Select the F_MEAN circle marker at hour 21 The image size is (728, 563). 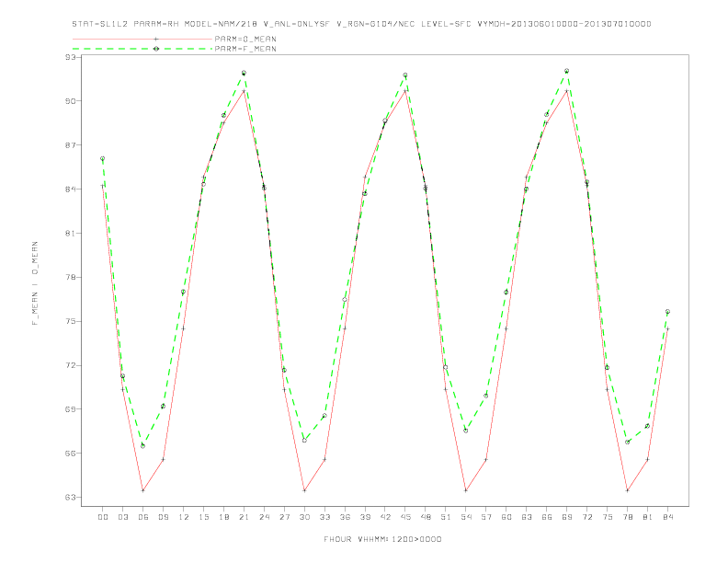coord(244,73)
